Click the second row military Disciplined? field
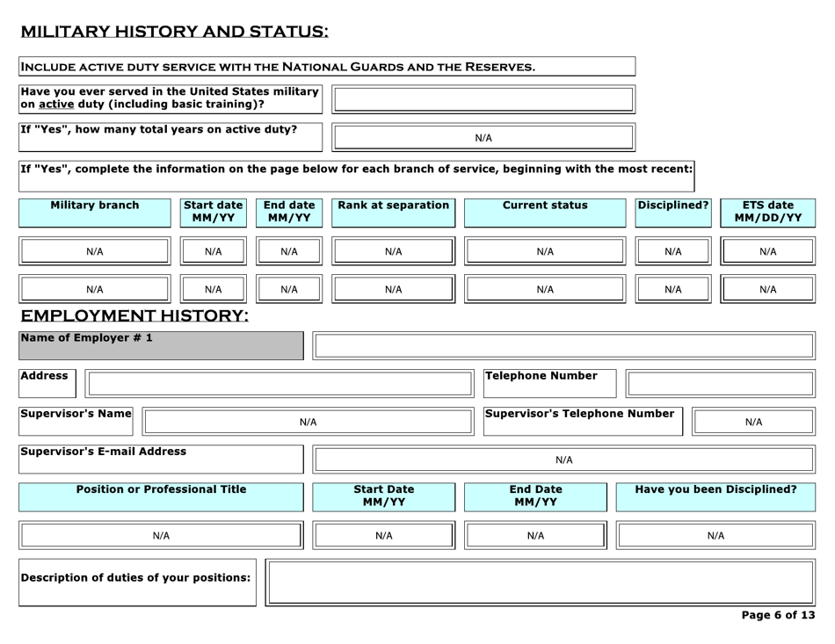This screenshot has width=835, height=644. pos(672,289)
